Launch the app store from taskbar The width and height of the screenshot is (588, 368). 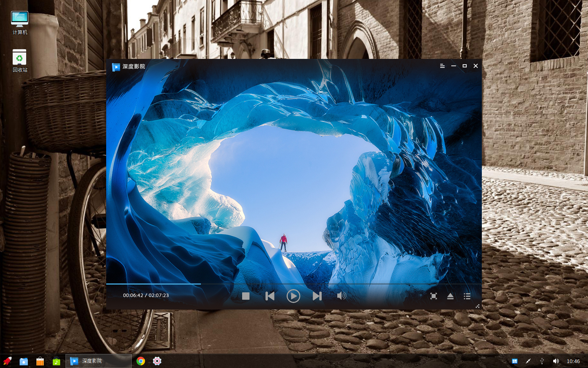point(40,361)
